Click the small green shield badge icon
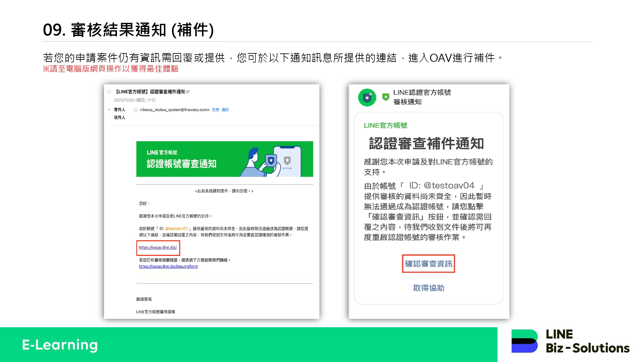 click(385, 97)
